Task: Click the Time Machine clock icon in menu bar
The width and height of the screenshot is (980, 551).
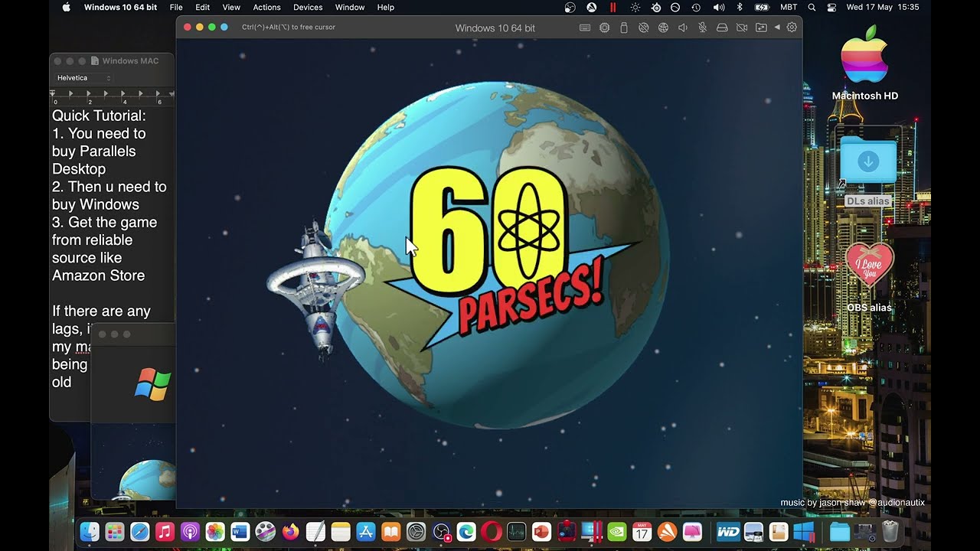Action: (x=696, y=7)
